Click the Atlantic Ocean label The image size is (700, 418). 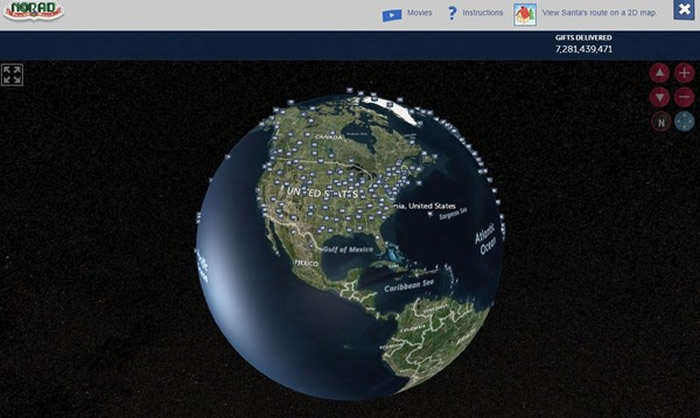coord(485,239)
